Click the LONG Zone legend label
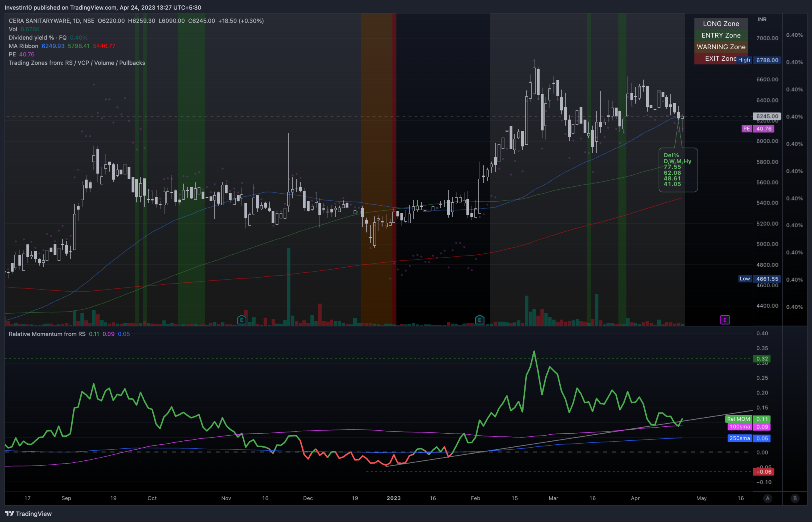Screen dimensions: 812x522 click(721, 24)
